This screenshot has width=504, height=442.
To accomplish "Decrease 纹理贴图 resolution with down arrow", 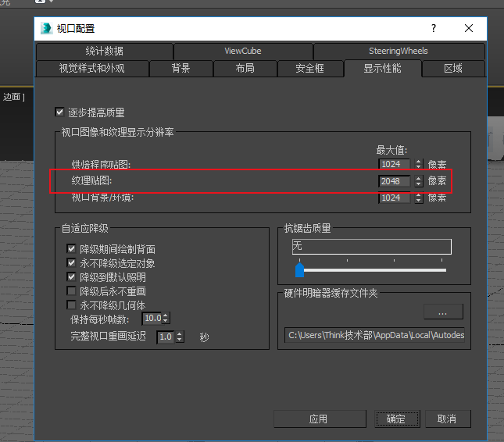I will [x=419, y=184].
